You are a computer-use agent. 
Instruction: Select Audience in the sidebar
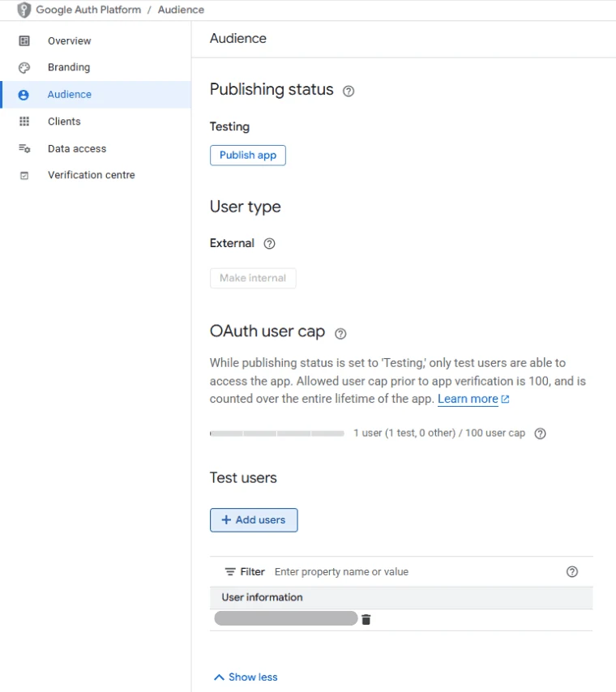pos(96,95)
